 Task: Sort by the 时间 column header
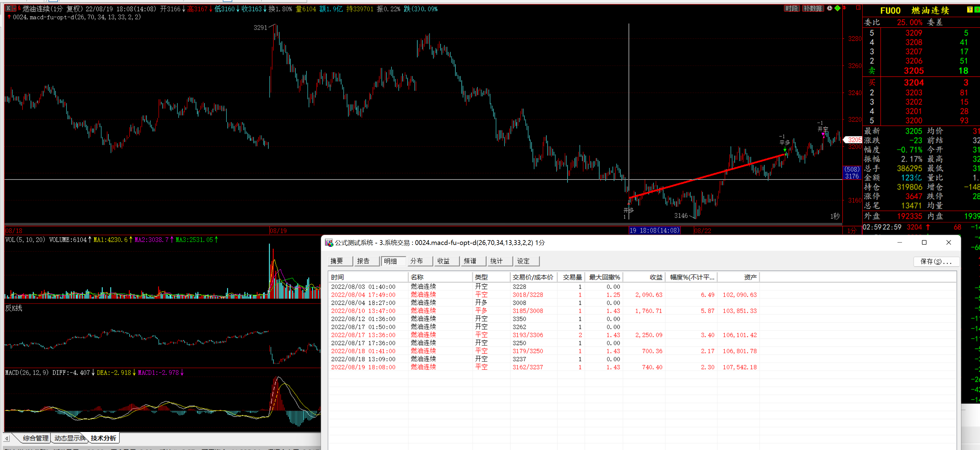[368, 277]
